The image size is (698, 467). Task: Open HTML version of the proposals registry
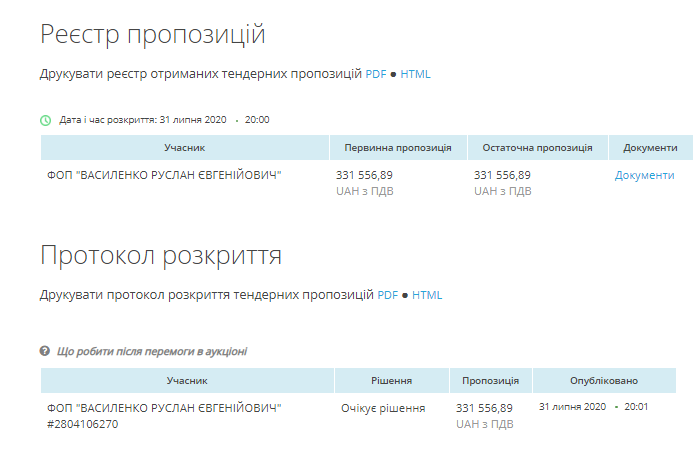click(x=415, y=74)
